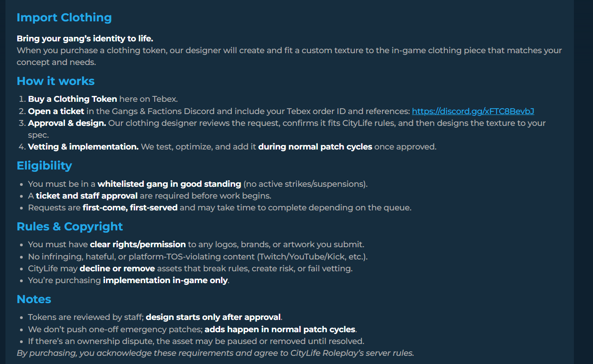
Task: Select the Rules & Copyright heading
Action: (70, 227)
